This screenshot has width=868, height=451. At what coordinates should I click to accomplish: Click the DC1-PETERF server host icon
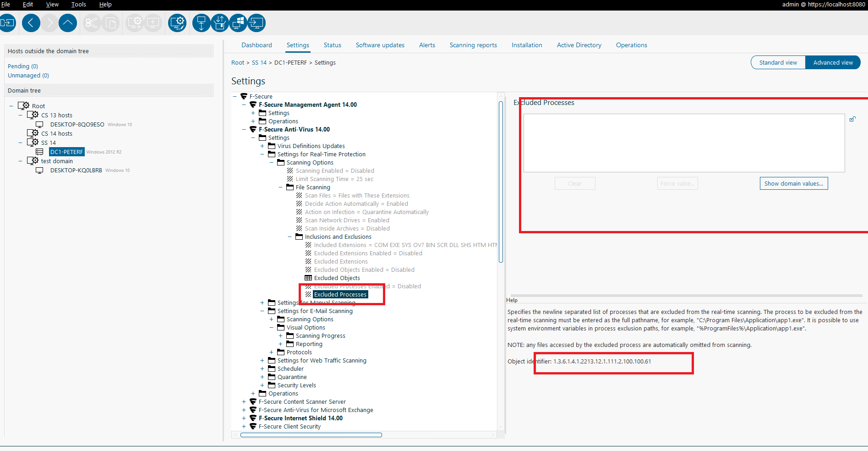pos(39,152)
